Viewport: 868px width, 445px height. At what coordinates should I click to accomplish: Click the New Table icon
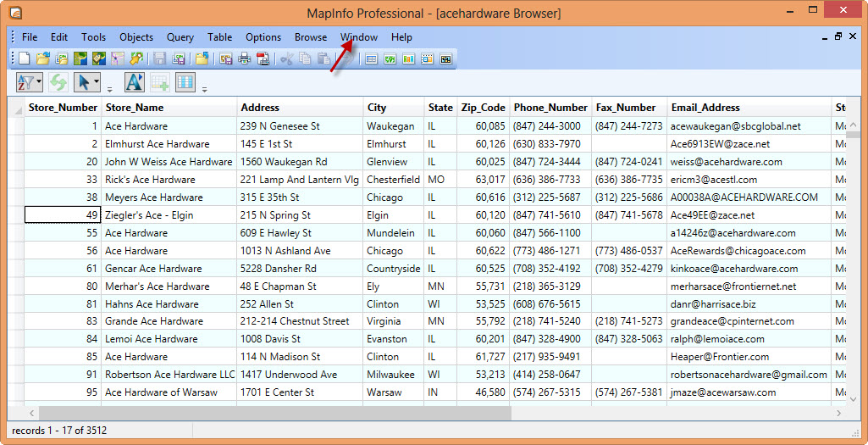25,58
